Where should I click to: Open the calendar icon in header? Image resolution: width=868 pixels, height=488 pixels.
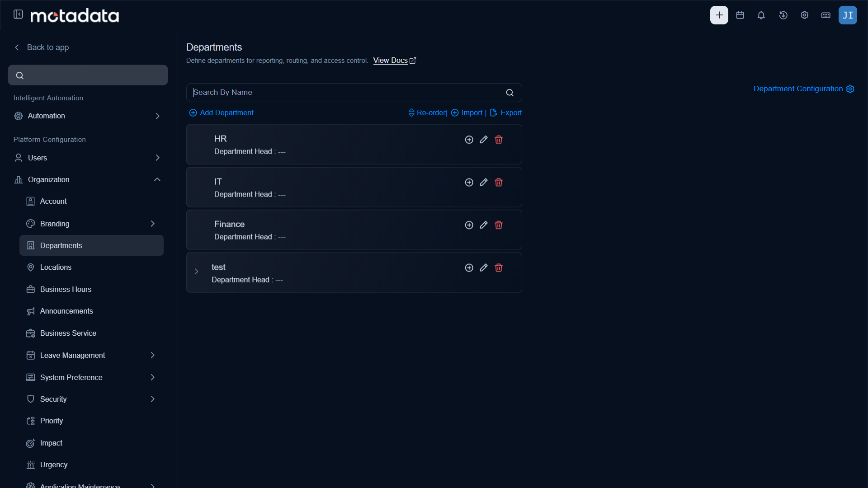(x=740, y=15)
